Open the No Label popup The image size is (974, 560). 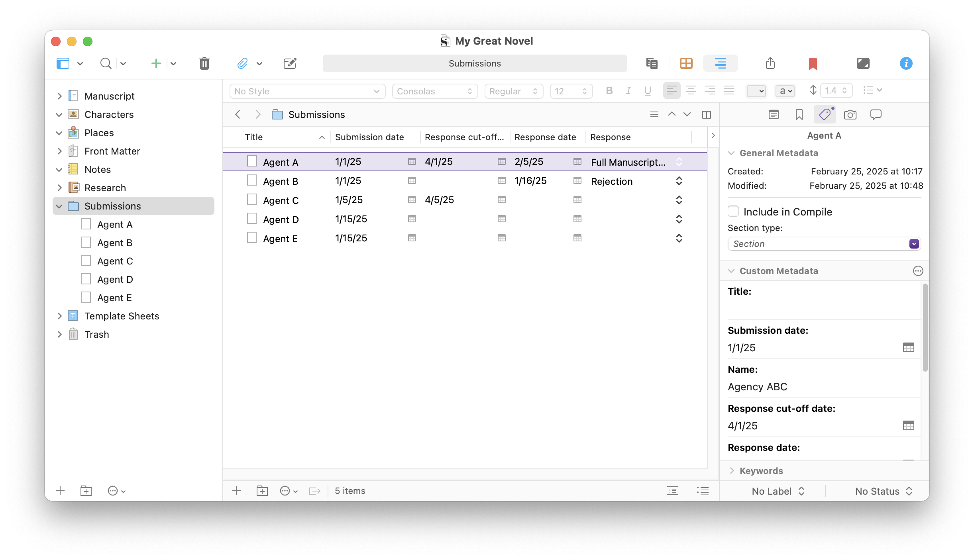pyautogui.click(x=778, y=491)
